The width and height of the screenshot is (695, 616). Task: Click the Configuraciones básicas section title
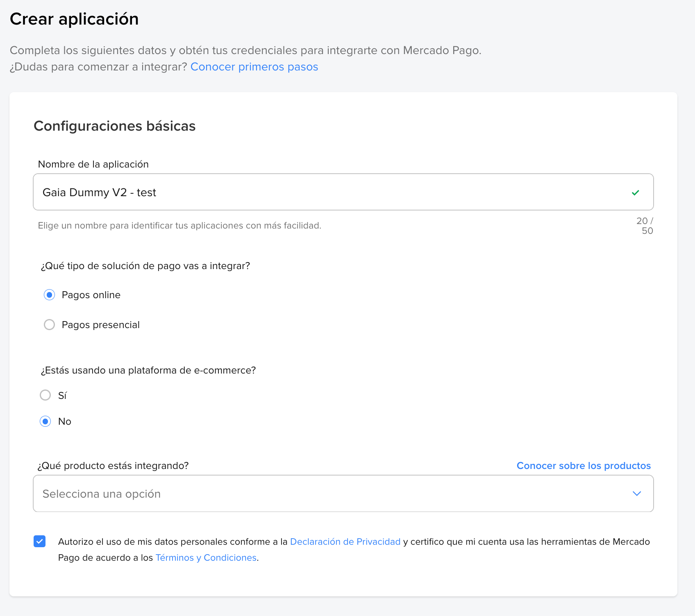(114, 126)
